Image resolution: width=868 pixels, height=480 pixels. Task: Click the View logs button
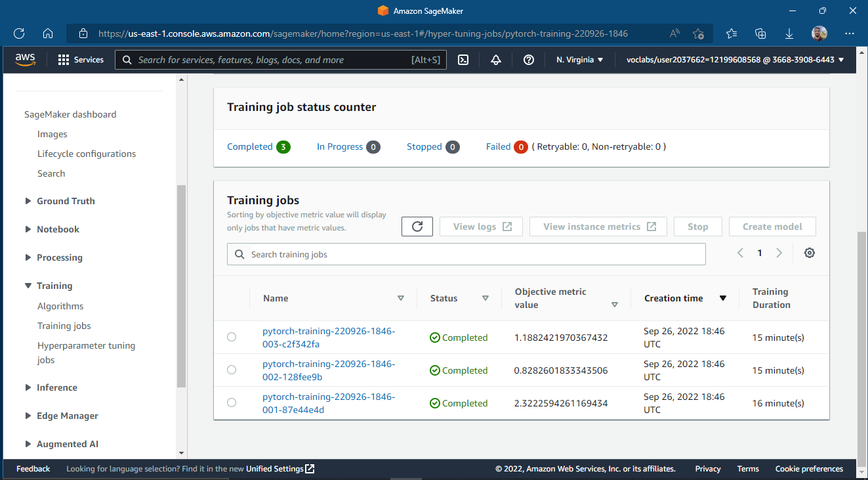[481, 227]
